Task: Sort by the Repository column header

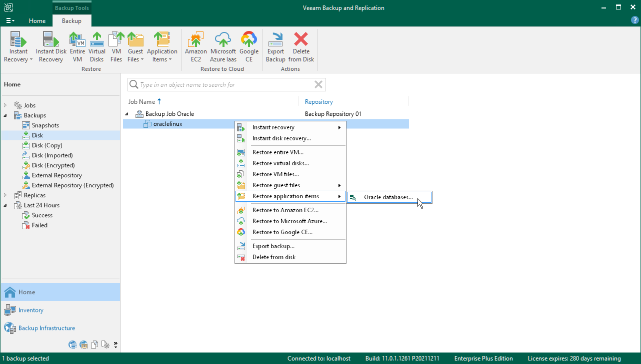Action: pos(318,102)
